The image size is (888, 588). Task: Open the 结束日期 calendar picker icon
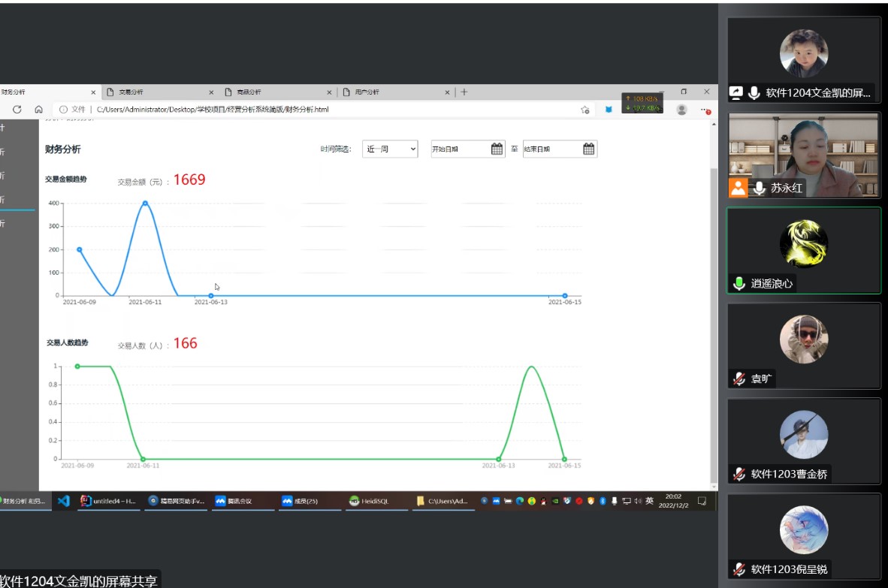pyautogui.click(x=589, y=149)
